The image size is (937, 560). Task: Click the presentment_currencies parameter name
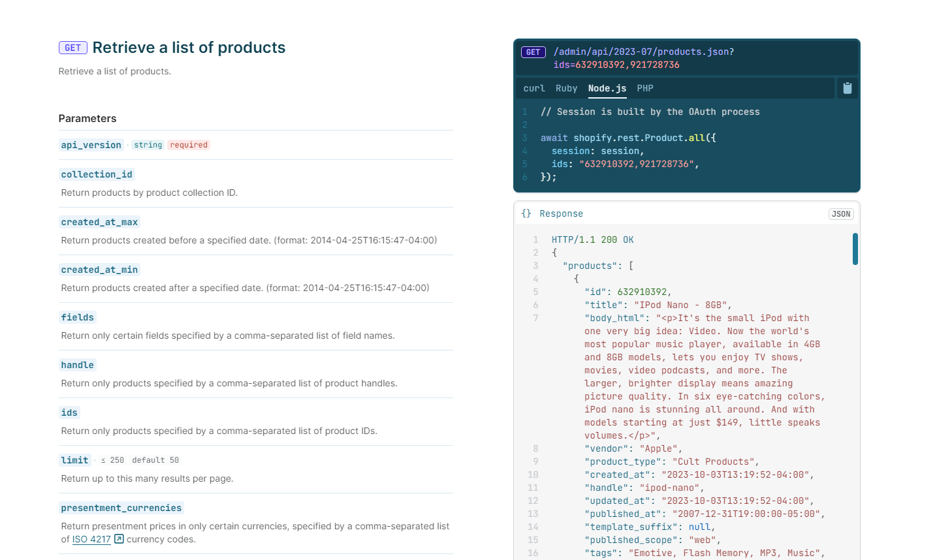(x=121, y=508)
